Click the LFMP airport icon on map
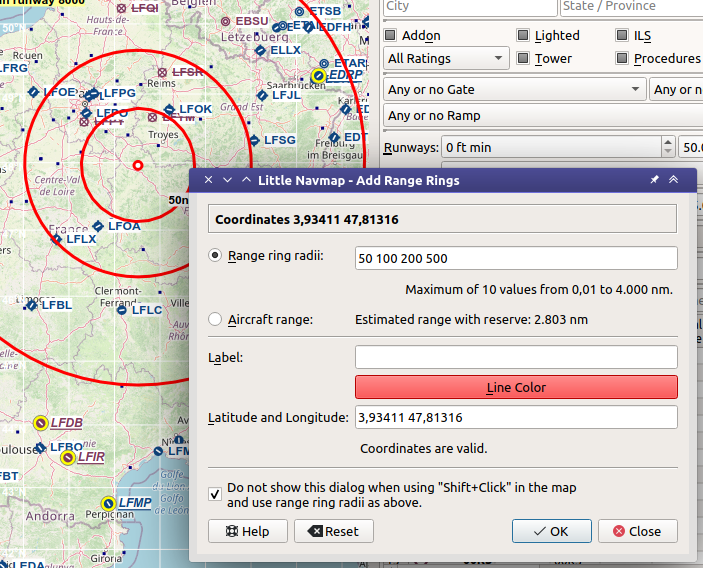703x568 pixels. click(108, 503)
